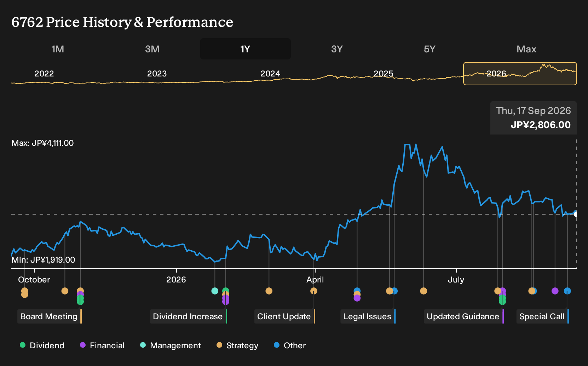
Task: Select the Max time range tab
Action: [526, 49]
